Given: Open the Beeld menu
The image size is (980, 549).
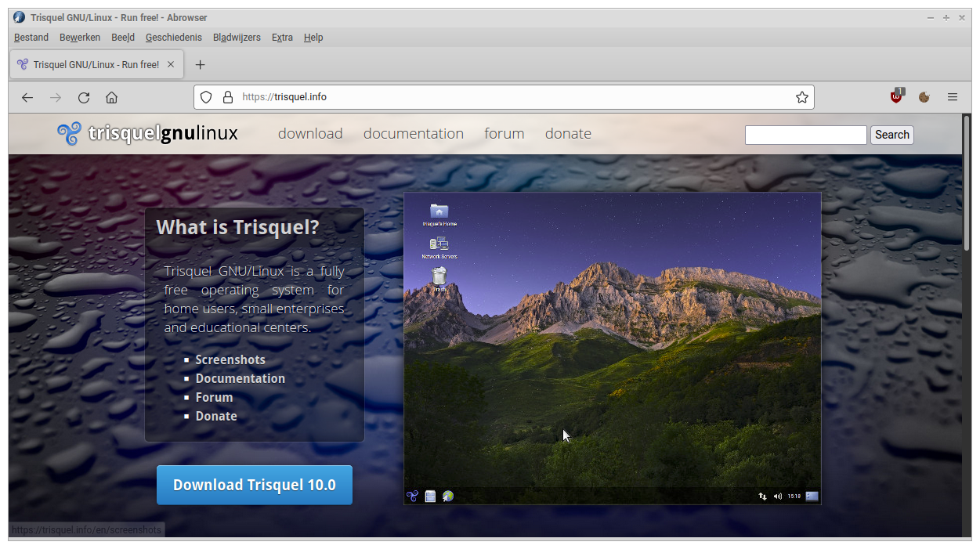Looking at the screenshot, I should click(123, 38).
